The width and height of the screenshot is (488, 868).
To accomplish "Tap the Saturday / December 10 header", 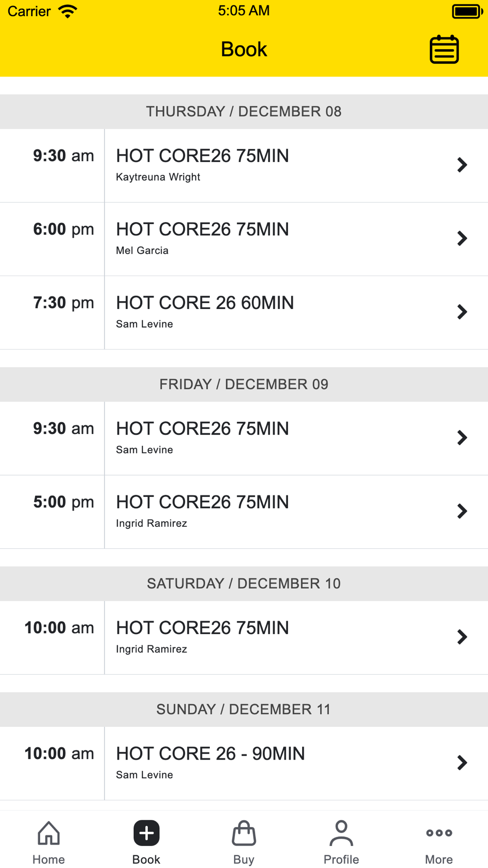I will point(244,583).
